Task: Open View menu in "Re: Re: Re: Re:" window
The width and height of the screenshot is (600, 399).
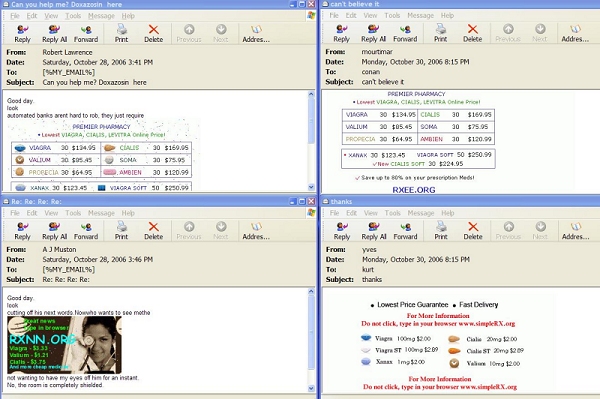Action: pos(51,213)
